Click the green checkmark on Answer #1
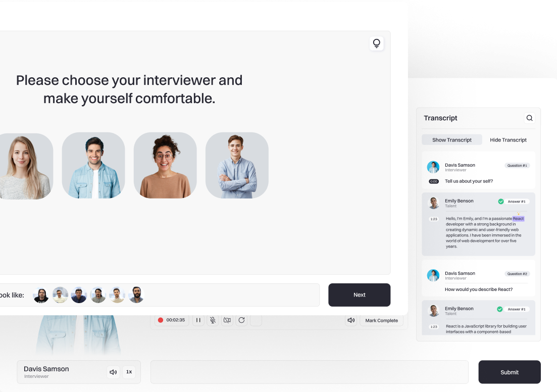The height and width of the screenshot is (392, 557). tap(501, 202)
